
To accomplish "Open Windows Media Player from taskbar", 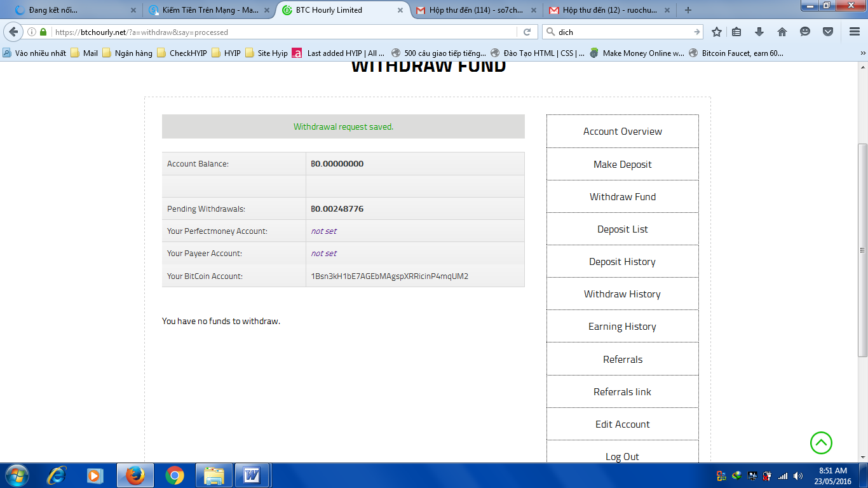I will pos(95,475).
